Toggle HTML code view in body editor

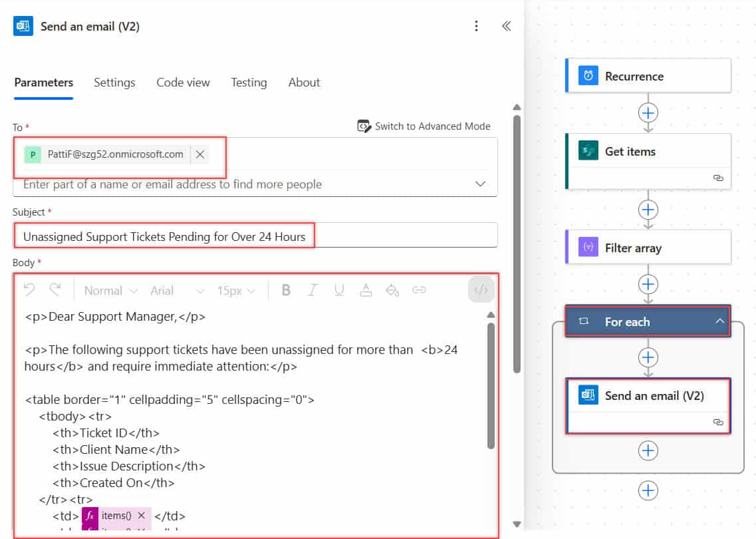pos(481,289)
